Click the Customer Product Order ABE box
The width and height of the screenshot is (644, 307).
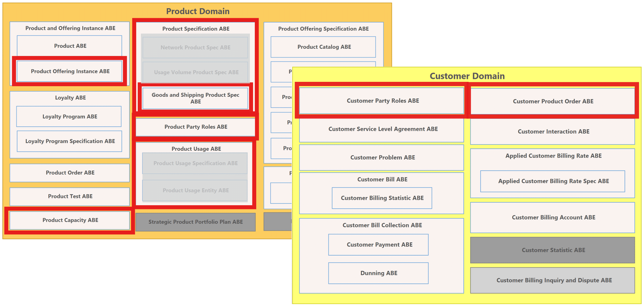553,101
